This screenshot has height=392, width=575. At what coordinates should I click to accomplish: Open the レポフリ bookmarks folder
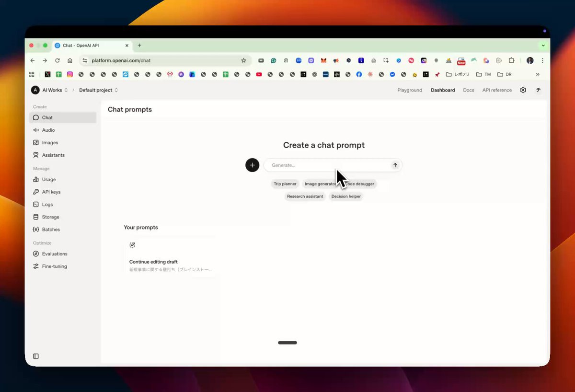pos(458,74)
